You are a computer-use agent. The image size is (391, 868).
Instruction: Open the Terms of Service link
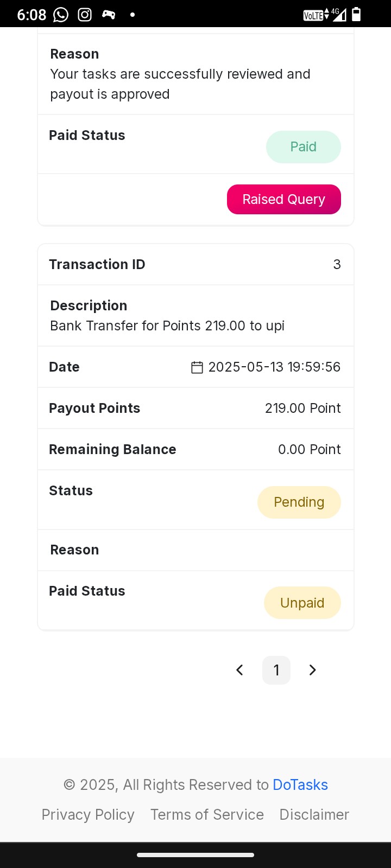[207, 815]
